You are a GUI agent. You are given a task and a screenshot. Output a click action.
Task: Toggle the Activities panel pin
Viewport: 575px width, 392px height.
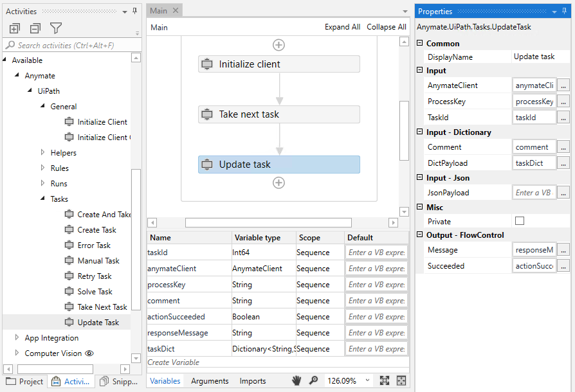click(134, 10)
